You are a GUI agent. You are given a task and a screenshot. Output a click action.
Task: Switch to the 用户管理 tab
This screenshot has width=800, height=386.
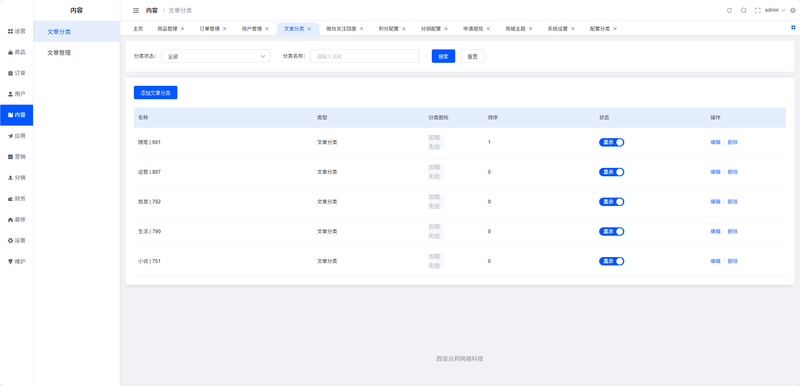252,29
